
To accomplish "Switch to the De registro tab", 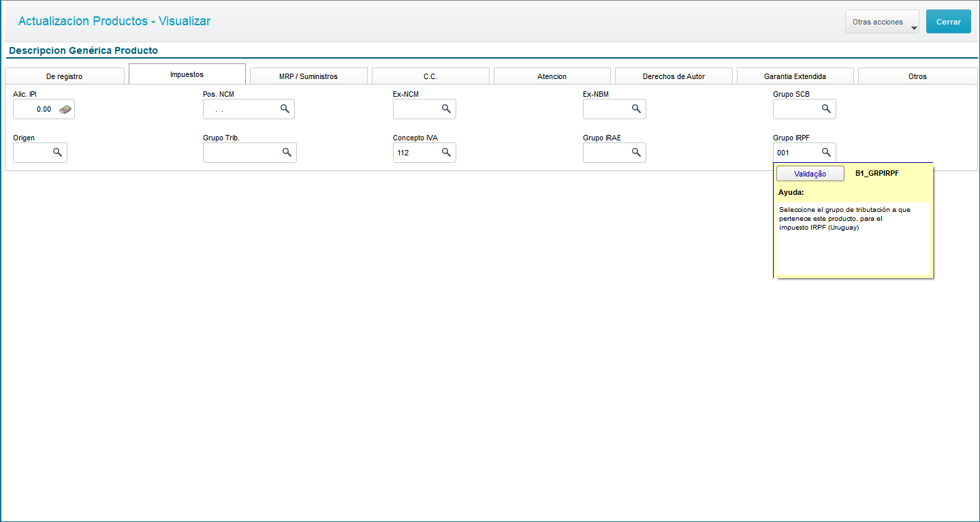I will tap(65, 76).
